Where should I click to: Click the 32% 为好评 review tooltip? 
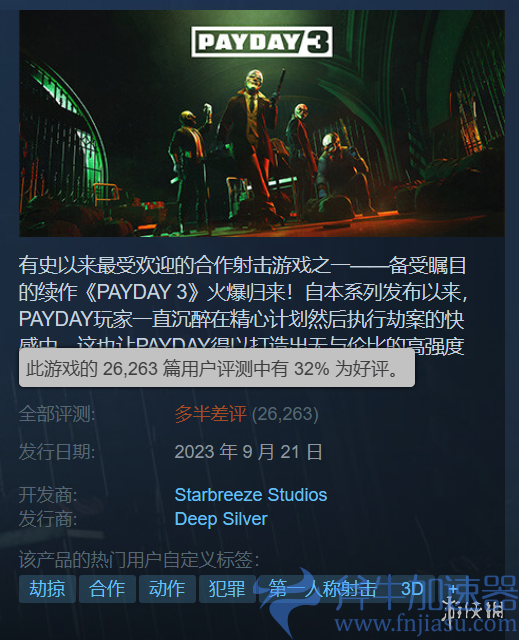tap(217, 368)
